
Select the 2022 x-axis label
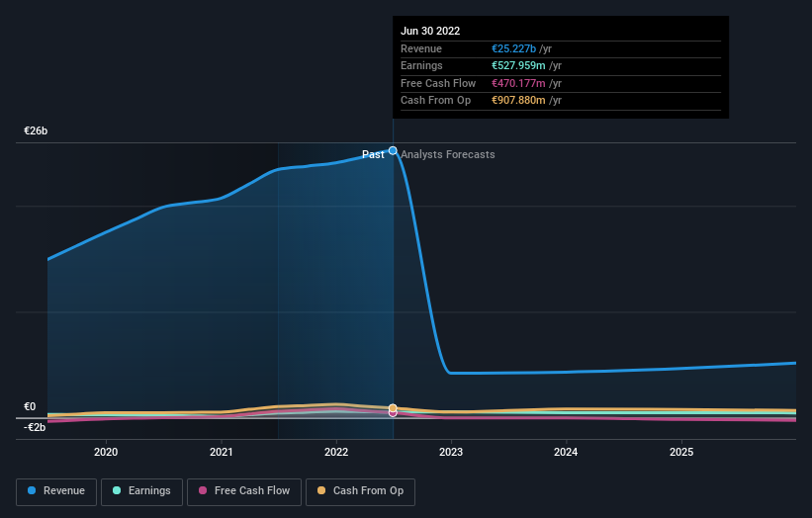tap(336, 452)
